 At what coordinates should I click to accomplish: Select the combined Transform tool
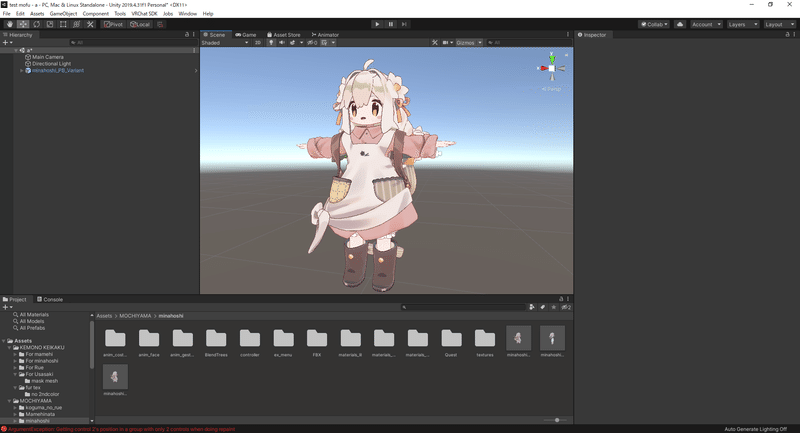(77, 24)
